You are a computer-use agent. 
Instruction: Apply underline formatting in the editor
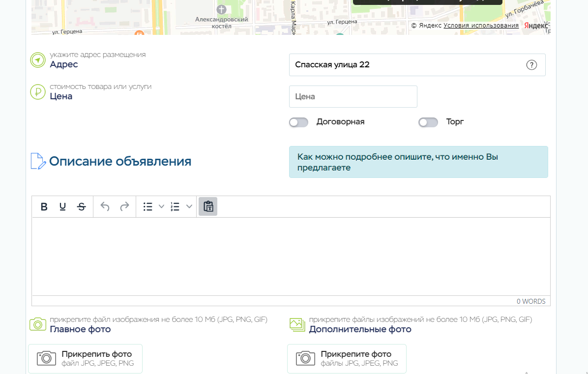(x=62, y=207)
